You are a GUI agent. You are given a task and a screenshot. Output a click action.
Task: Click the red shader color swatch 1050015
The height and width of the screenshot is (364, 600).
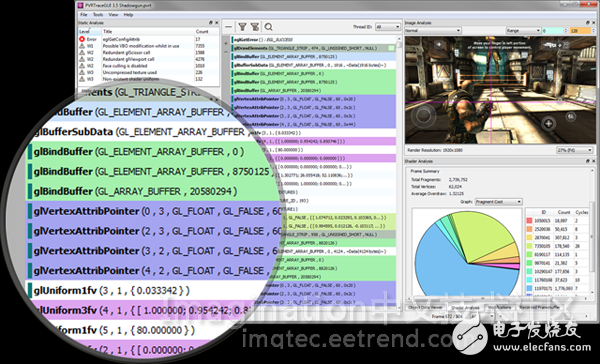pos(529,220)
